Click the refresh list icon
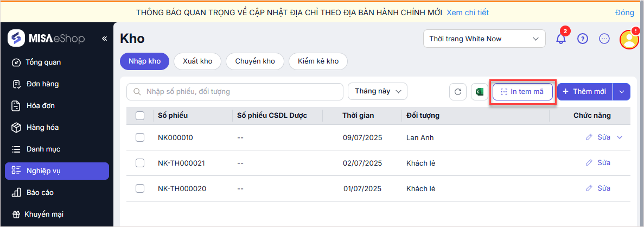The height and width of the screenshot is (227, 644). (458, 92)
